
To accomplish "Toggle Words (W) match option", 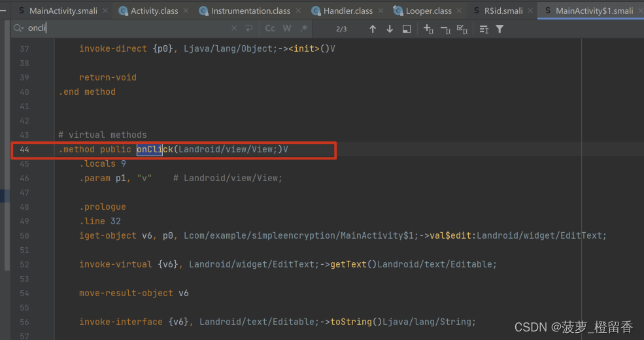I will (287, 28).
